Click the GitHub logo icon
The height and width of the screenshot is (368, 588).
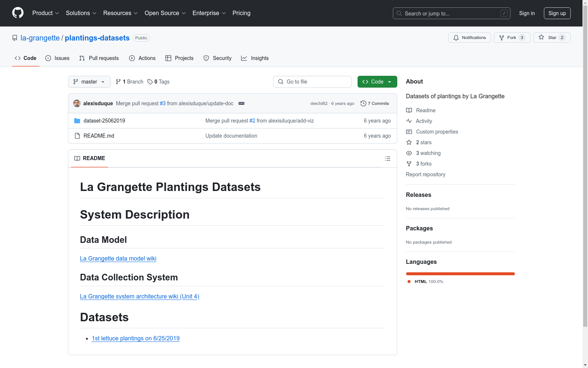(x=18, y=13)
